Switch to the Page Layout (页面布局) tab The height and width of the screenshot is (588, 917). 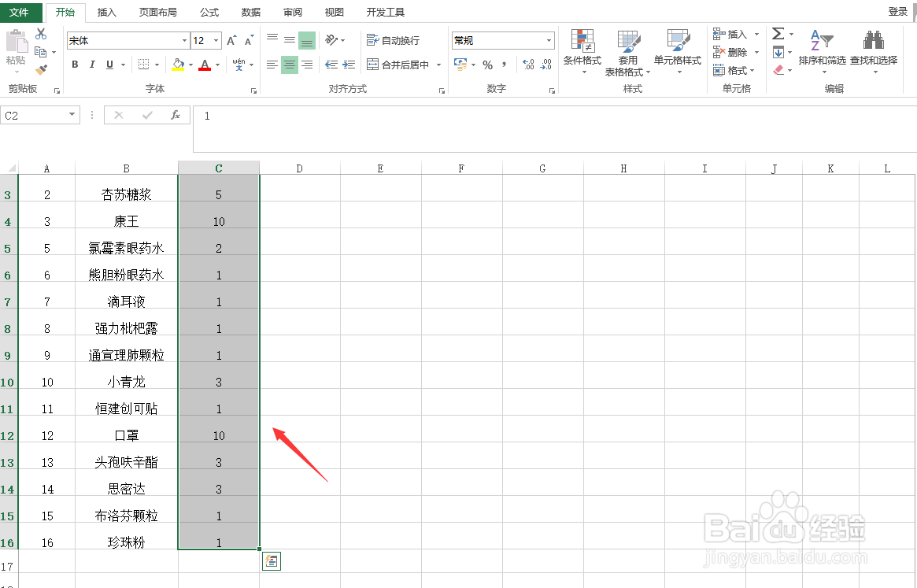[158, 13]
